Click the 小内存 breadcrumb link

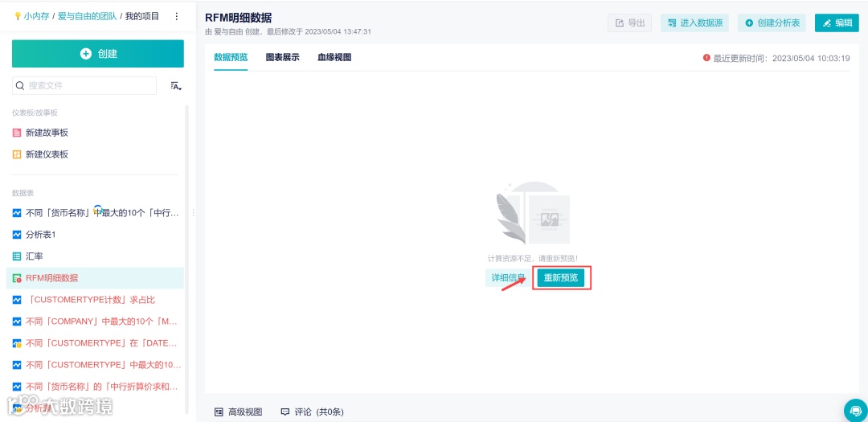36,17
